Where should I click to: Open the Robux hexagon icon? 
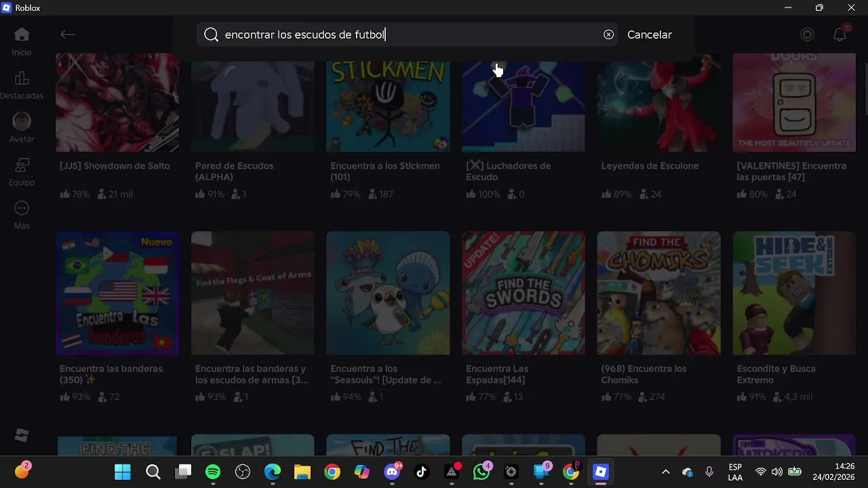807,35
